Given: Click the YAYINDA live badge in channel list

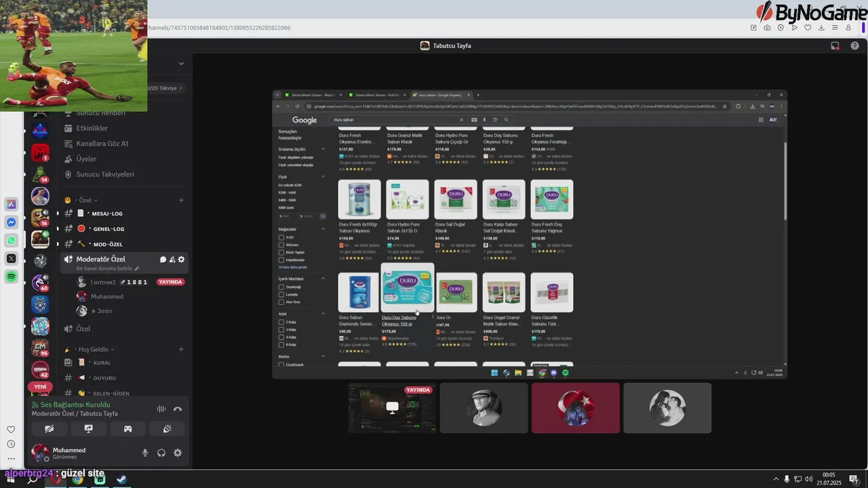Looking at the screenshot, I should point(170,282).
